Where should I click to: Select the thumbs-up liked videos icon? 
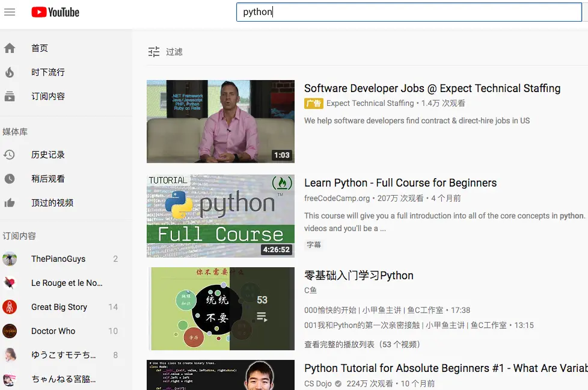tap(10, 203)
